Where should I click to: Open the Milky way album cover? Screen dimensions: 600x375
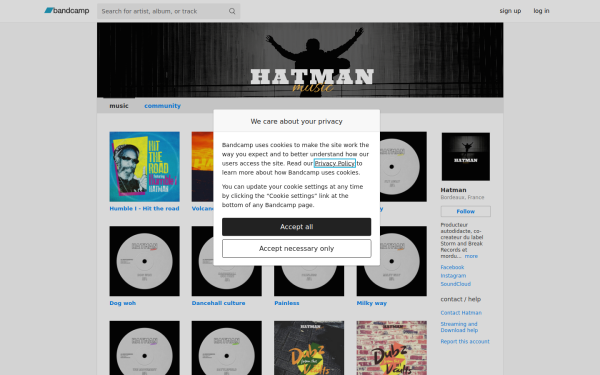point(391,261)
